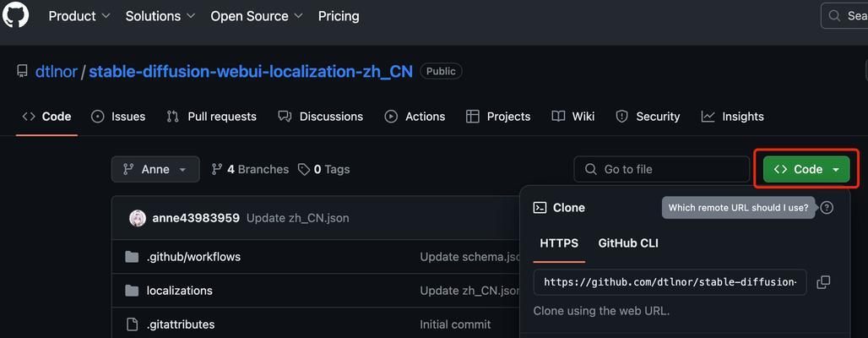Image resolution: width=868 pixels, height=338 pixels.
Task: Open the .github/workflows folder
Action: click(193, 257)
